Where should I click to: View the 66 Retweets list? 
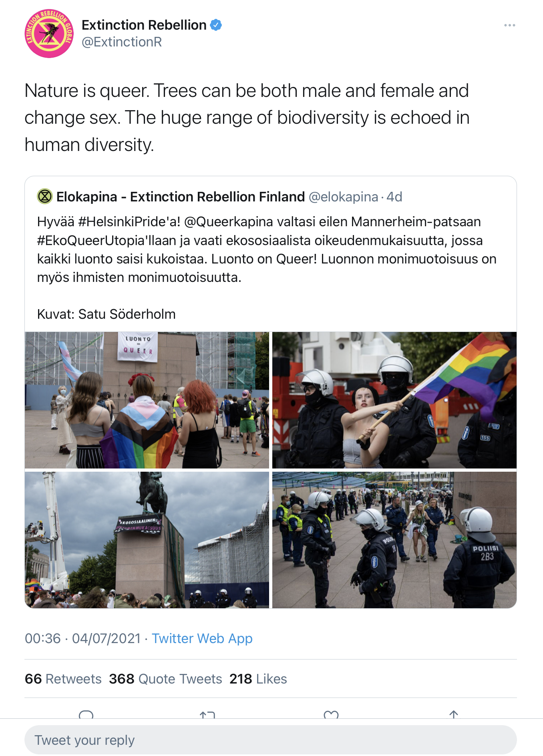(x=63, y=679)
